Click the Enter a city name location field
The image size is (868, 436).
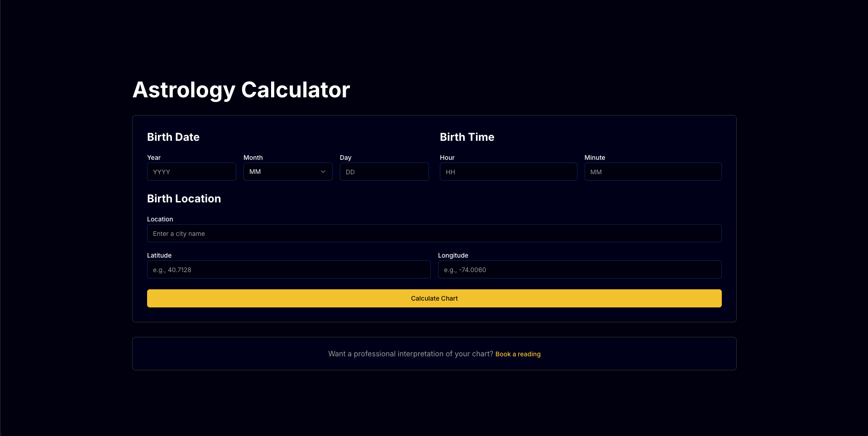point(434,233)
